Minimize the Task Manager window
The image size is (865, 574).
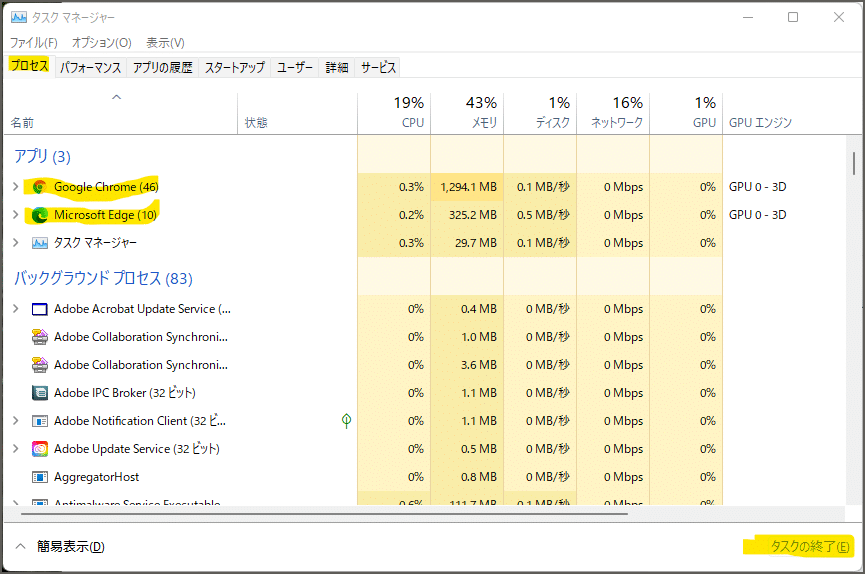(747, 17)
